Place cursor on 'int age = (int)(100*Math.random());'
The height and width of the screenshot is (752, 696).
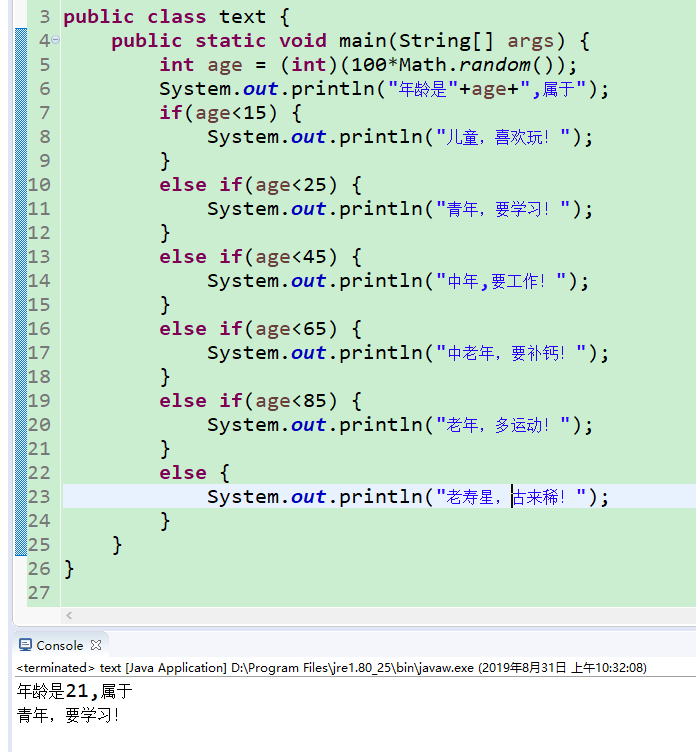point(368,65)
